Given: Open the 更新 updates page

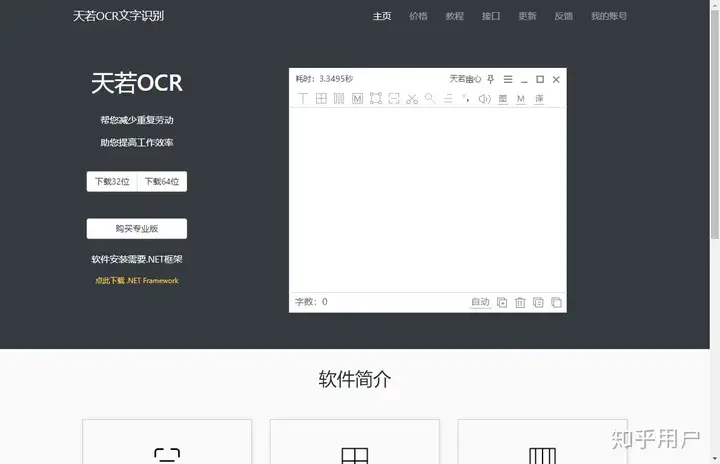Looking at the screenshot, I should coord(527,16).
